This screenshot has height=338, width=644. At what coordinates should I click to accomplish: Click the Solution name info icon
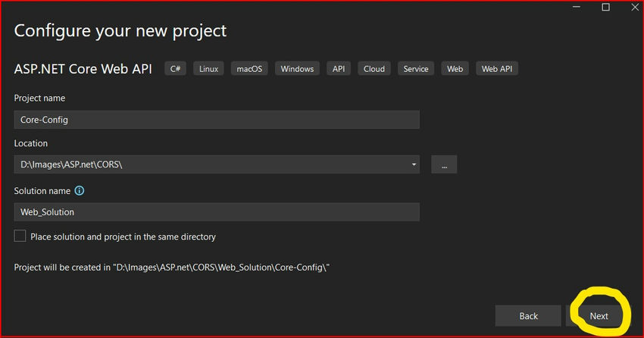[x=80, y=191]
